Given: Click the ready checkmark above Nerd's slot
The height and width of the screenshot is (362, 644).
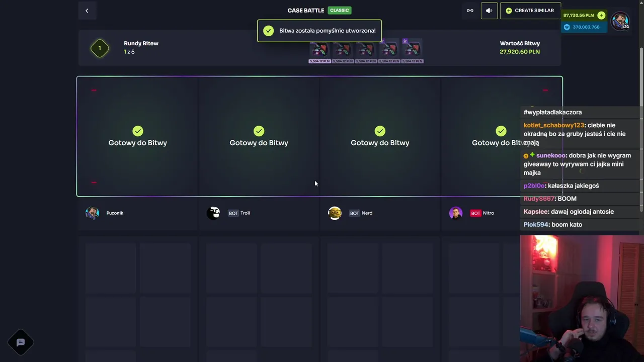Looking at the screenshot, I should click(380, 131).
